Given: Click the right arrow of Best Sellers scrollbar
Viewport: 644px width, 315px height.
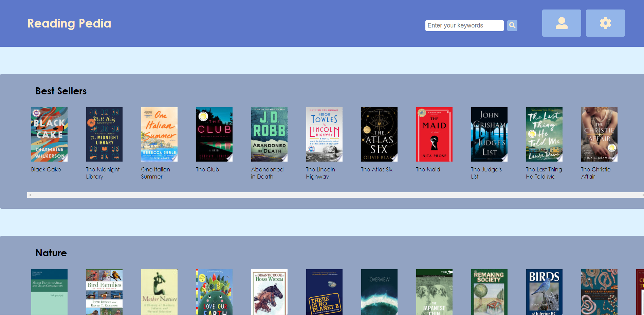Looking at the screenshot, I should 642,194.
